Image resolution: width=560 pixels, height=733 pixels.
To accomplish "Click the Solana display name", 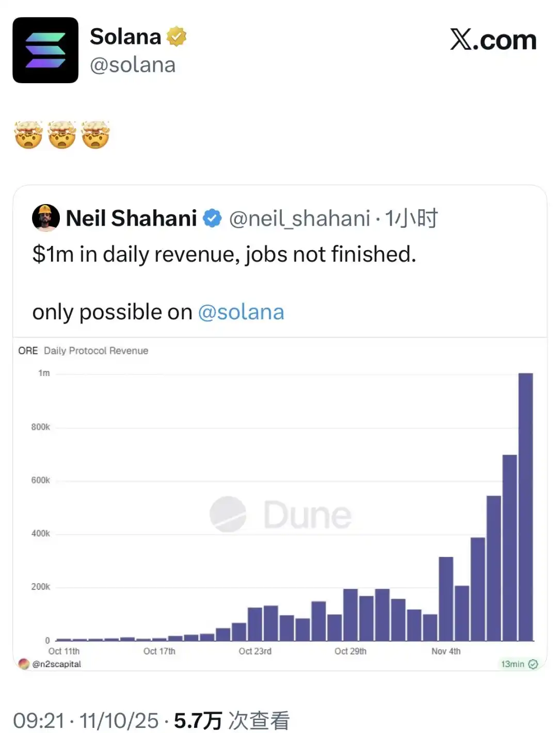I will click(125, 37).
